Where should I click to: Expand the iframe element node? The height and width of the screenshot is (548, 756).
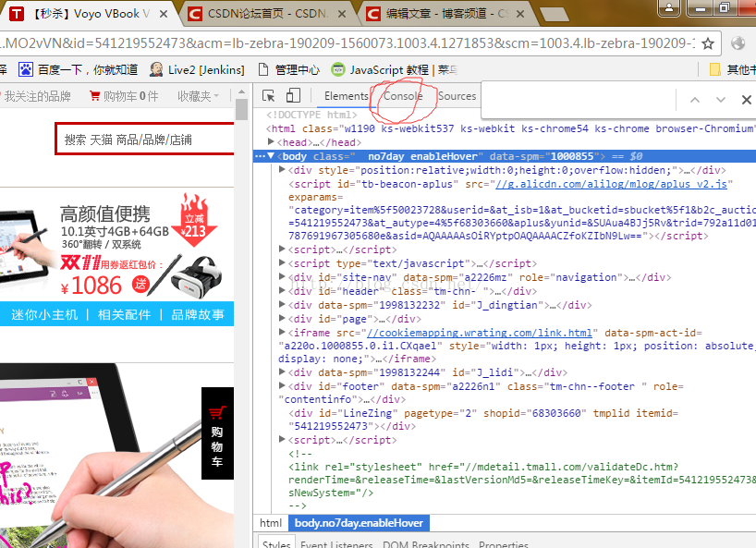pyautogui.click(x=282, y=333)
